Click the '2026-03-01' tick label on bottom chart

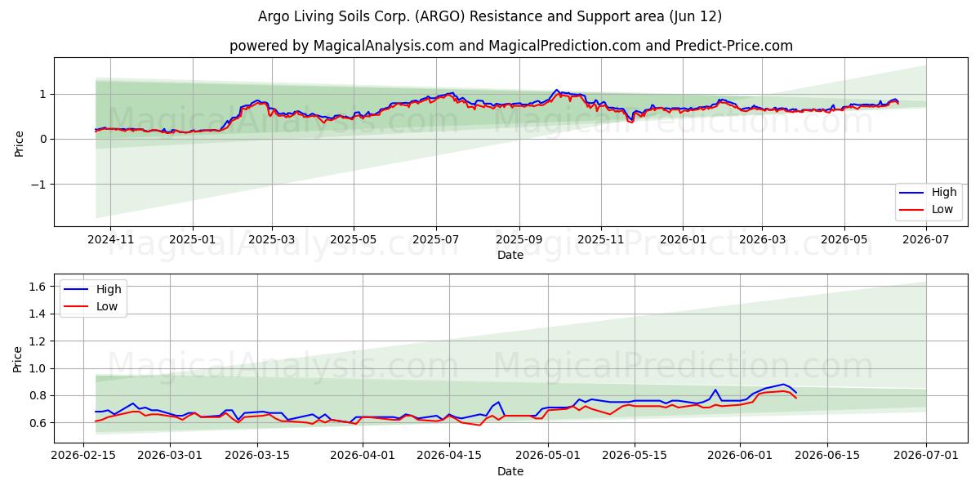pos(171,457)
